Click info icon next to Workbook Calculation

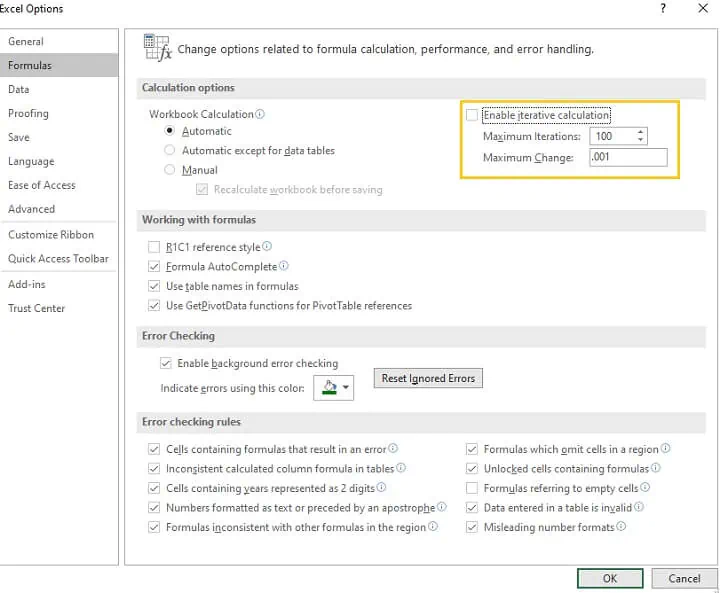coord(261,115)
